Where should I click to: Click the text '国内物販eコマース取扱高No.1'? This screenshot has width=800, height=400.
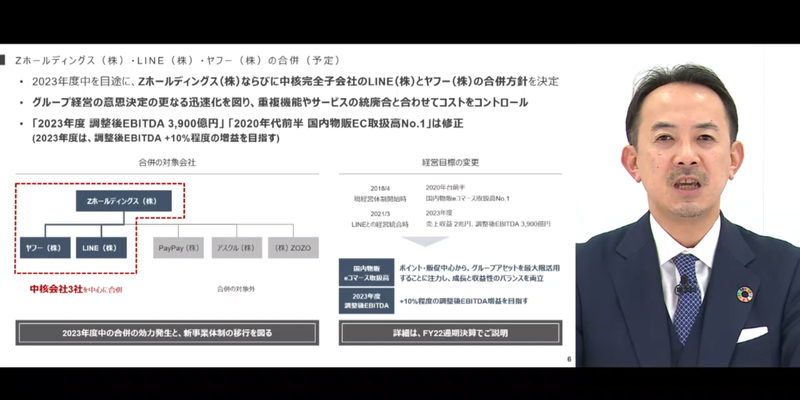coord(468,198)
